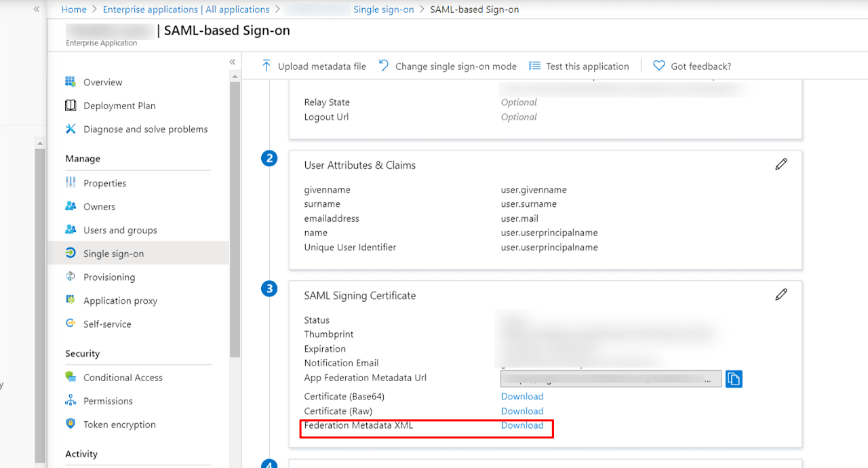Click the User Attributes & Claims heading
Image resolution: width=868 pixels, height=468 pixels.
coord(360,165)
